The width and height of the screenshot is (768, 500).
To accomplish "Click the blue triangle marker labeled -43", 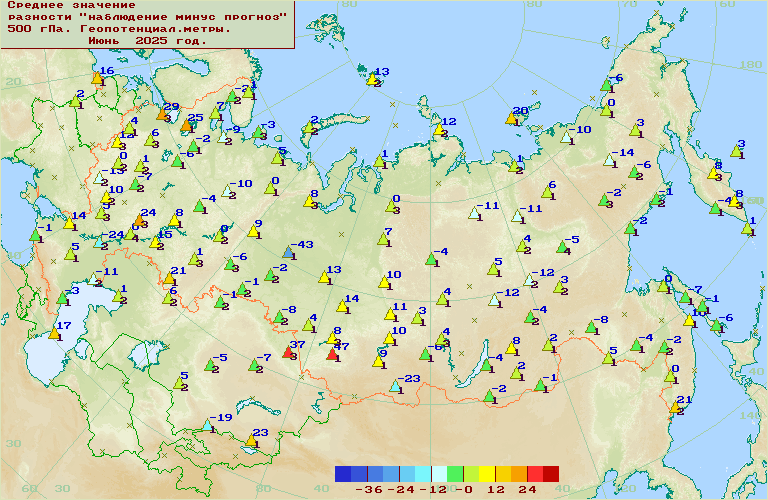I will [289, 251].
